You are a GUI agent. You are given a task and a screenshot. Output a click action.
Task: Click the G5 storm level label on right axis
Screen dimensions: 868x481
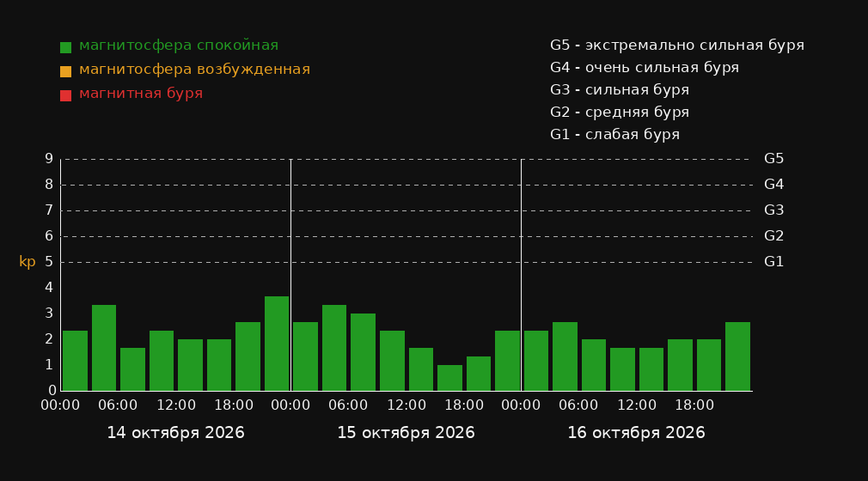pyautogui.click(x=773, y=159)
